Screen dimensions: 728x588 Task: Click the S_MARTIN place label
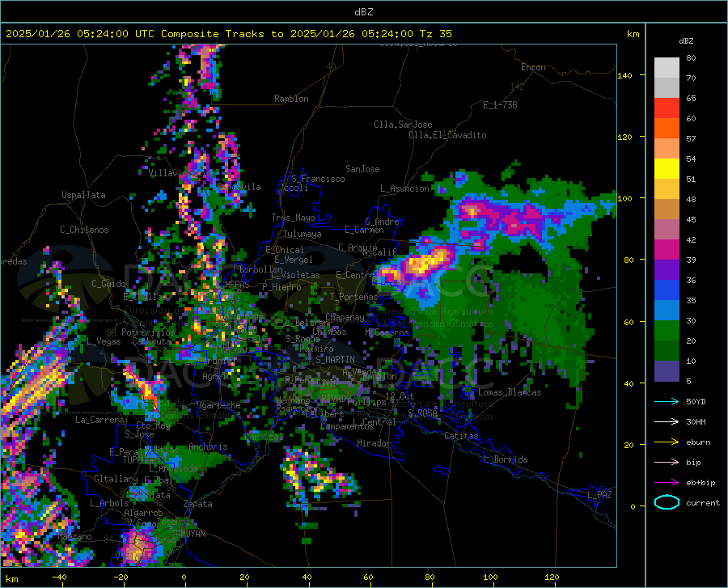coord(336,360)
